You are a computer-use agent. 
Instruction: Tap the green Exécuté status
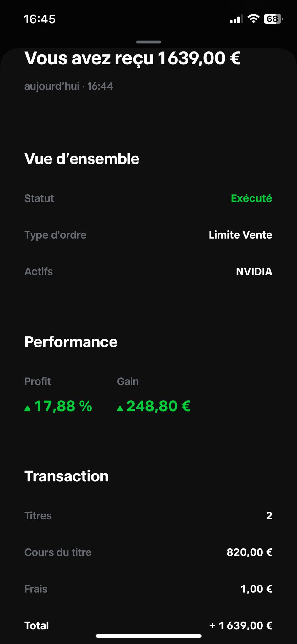coord(251,198)
